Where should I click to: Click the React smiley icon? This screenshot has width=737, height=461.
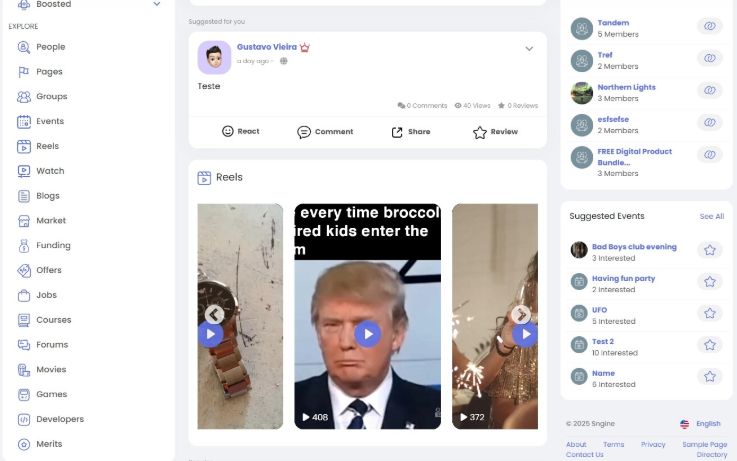(x=227, y=132)
